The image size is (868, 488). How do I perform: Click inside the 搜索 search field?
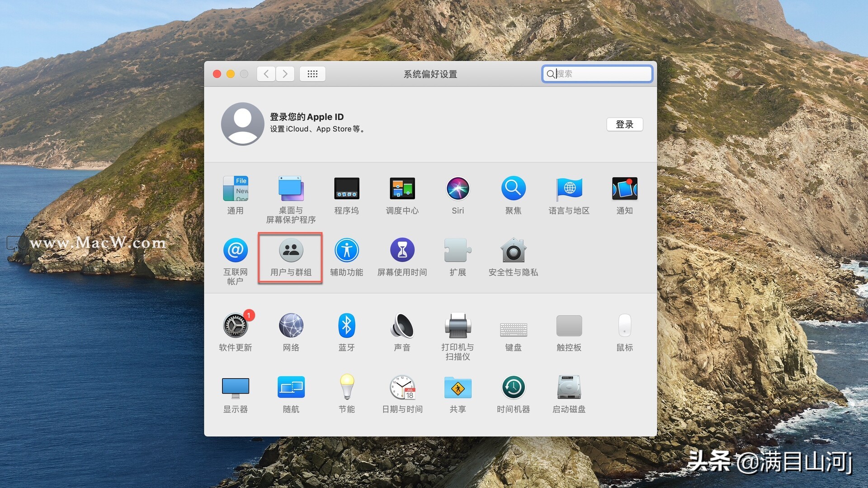click(x=597, y=74)
